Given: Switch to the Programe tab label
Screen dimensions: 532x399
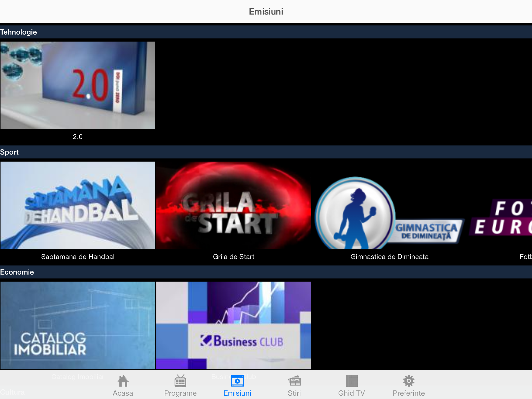Looking at the screenshot, I should click(x=180, y=393).
